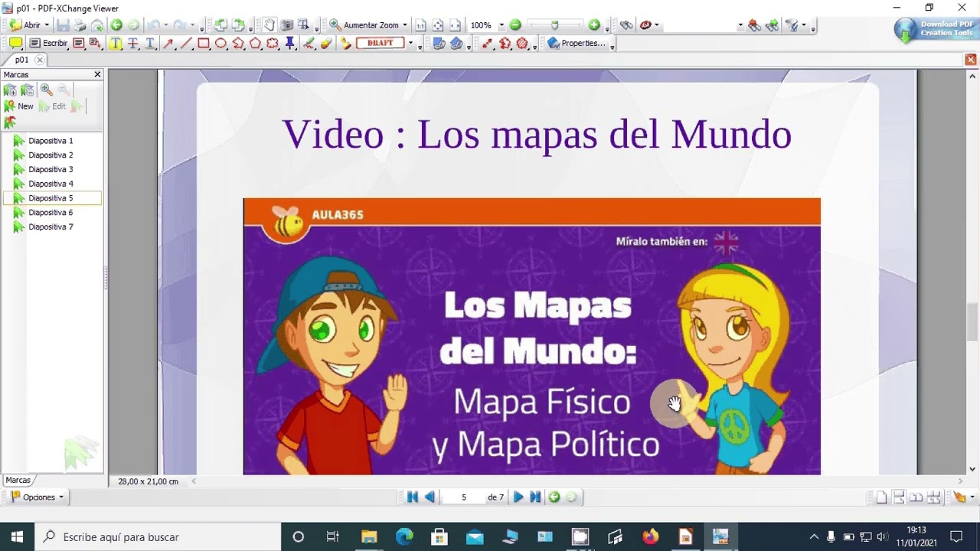Select the Strikeout text tool
Screen dimensions: 980x551
pyautogui.click(x=132, y=44)
